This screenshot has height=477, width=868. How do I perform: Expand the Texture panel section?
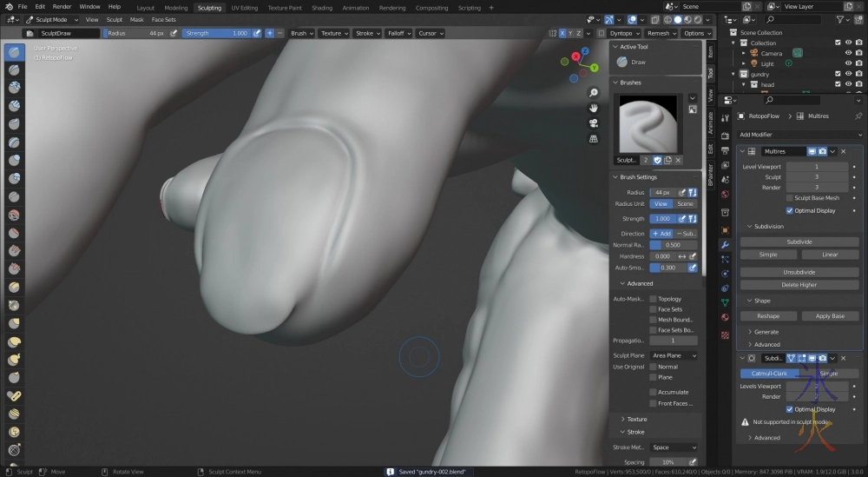(x=637, y=419)
